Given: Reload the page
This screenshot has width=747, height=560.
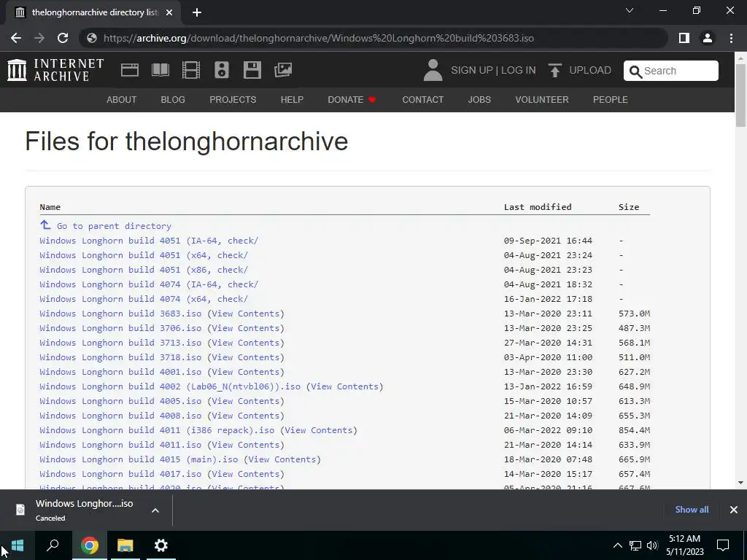Looking at the screenshot, I should coord(63,38).
